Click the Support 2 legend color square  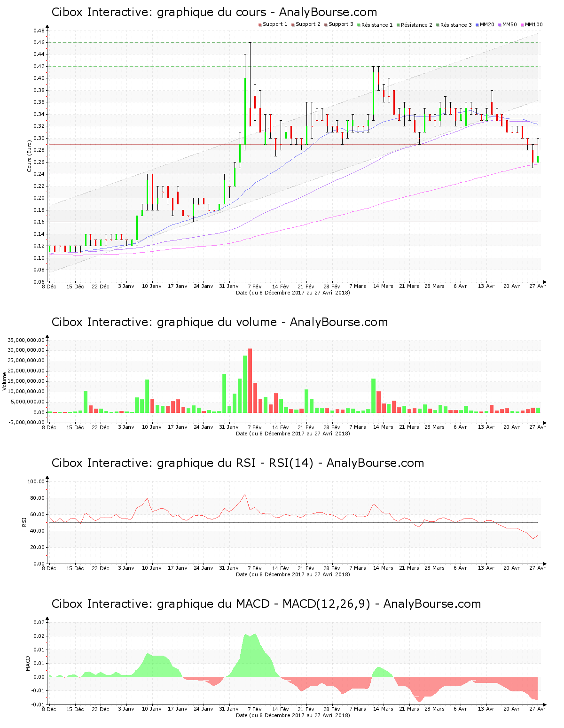point(293,25)
